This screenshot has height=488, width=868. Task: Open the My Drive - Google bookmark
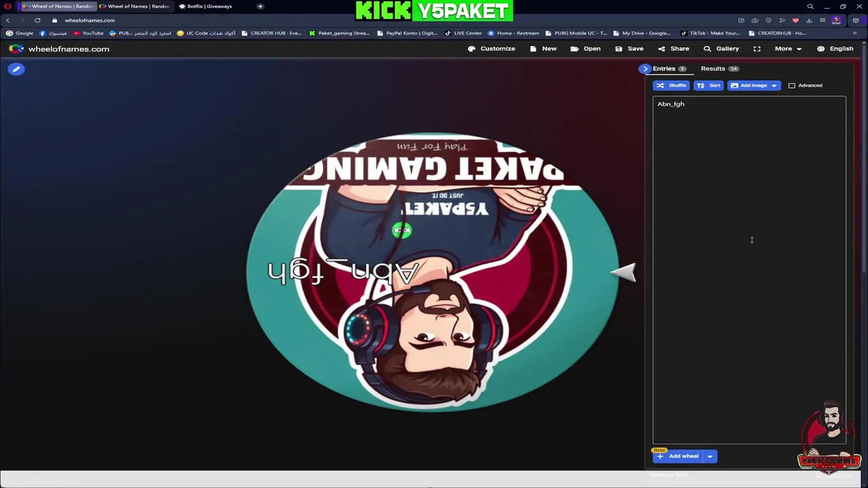pyautogui.click(x=642, y=33)
